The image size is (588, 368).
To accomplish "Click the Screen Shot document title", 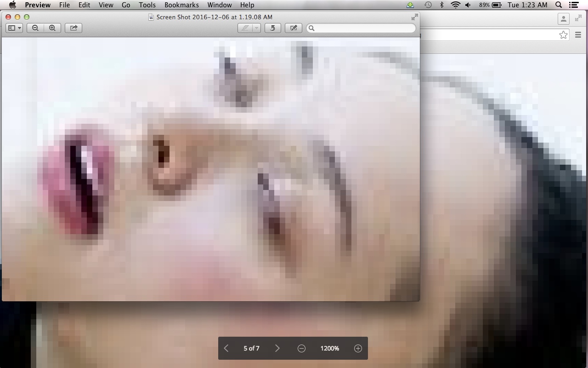I will pyautogui.click(x=215, y=17).
